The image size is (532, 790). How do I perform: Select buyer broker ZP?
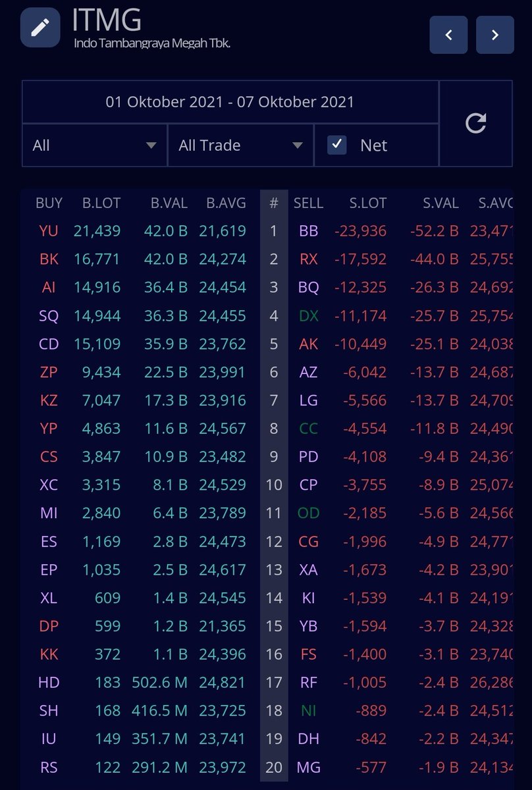49,373
